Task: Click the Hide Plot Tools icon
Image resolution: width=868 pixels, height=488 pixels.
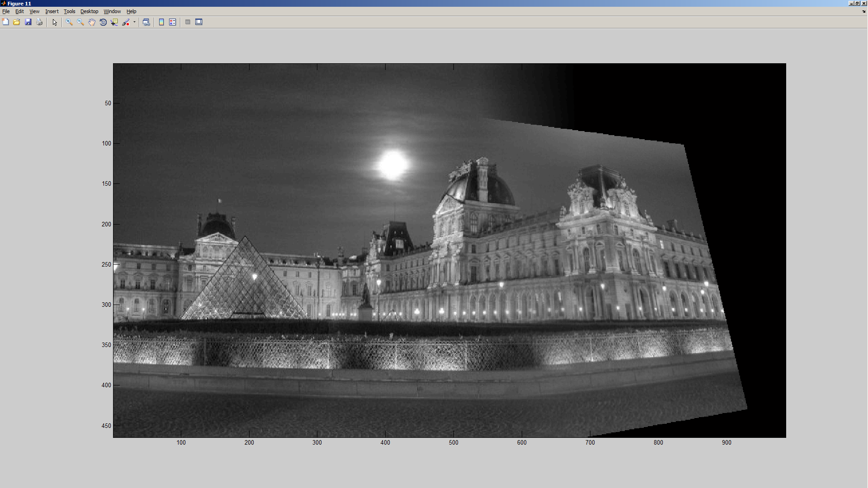Action: tap(188, 22)
